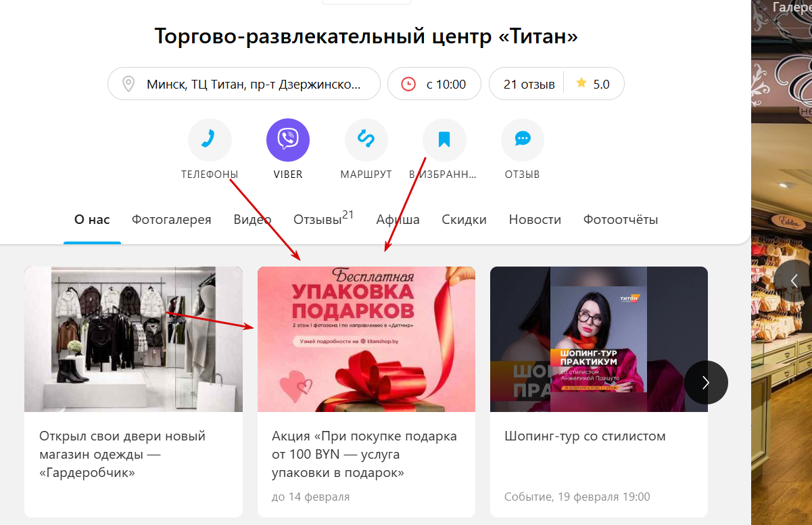Open the Шопинг-тур практикум image
This screenshot has width=812, height=525.
(x=599, y=339)
